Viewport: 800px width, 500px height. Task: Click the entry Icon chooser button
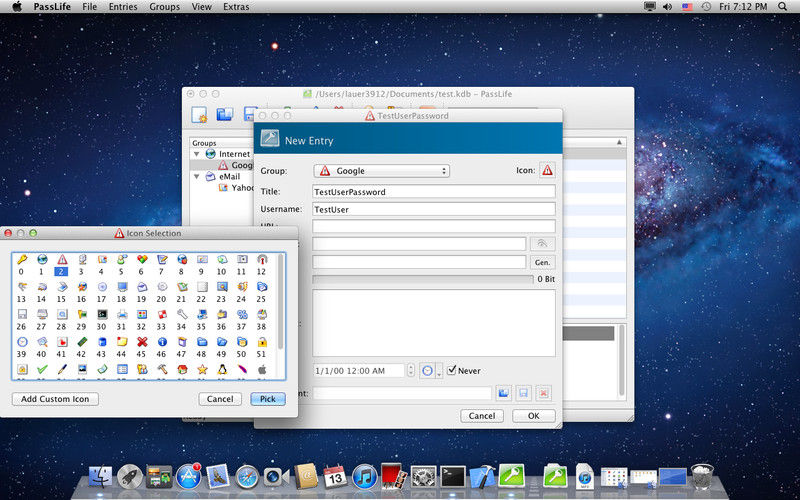(x=547, y=170)
